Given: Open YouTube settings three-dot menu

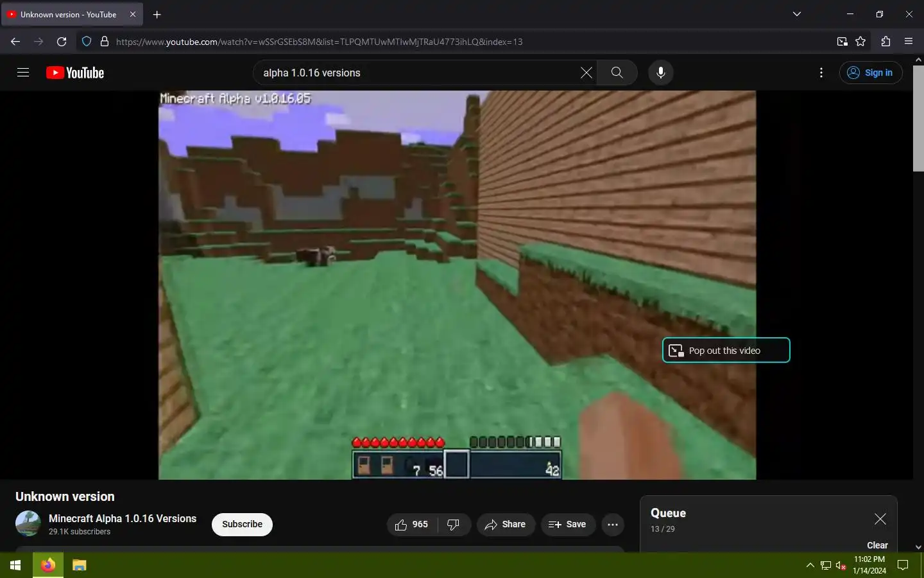Looking at the screenshot, I should click(x=821, y=73).
